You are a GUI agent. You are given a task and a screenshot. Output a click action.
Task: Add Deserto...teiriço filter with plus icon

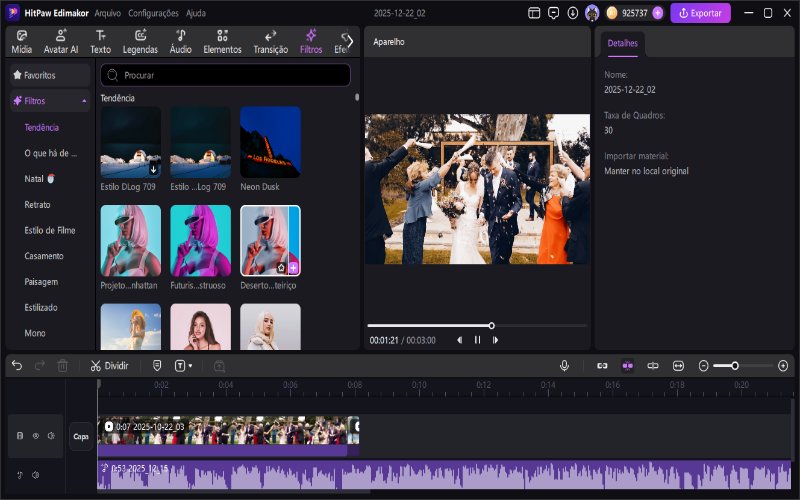(293, 268)
